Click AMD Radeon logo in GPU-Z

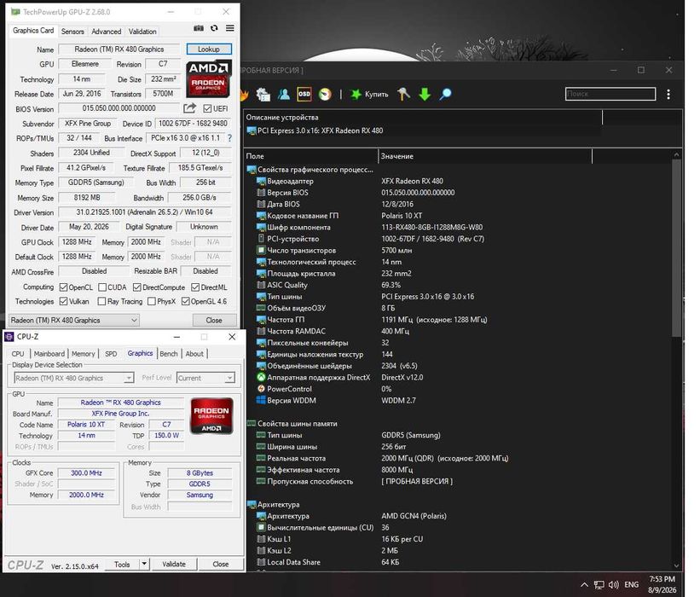point(209,78)
